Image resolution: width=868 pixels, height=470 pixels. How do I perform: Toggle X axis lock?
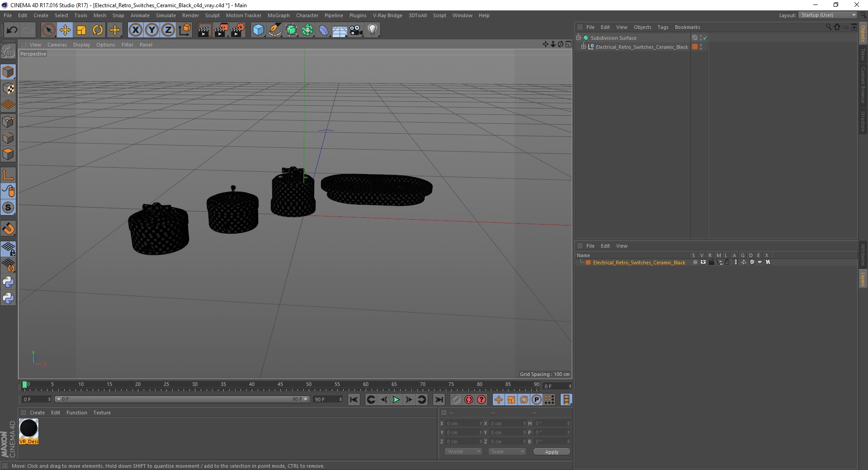tap(135, 30)
